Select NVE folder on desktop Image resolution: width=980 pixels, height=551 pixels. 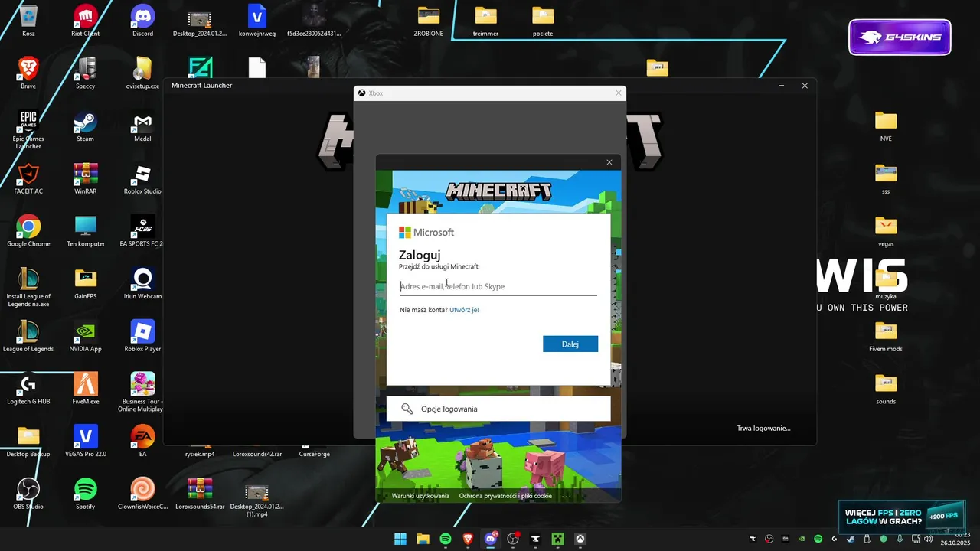886,126
